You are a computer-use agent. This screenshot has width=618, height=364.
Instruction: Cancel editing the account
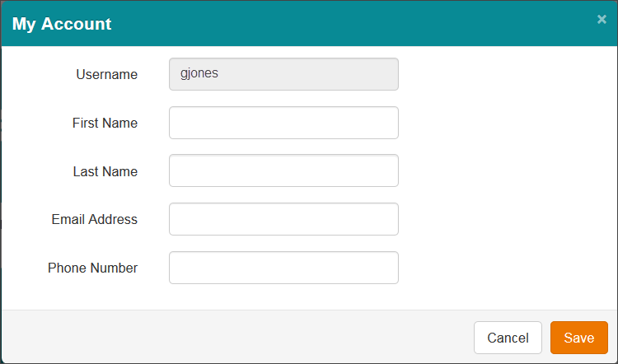click(508, 338)
